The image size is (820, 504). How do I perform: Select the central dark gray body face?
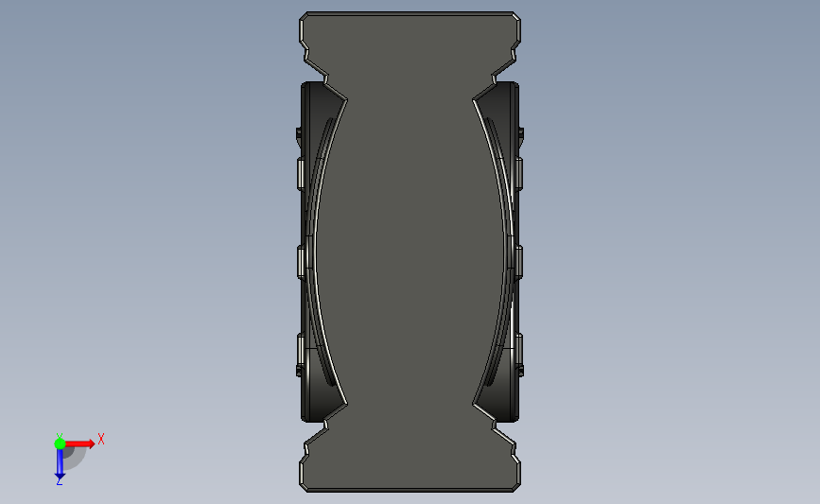coord(410,251)
